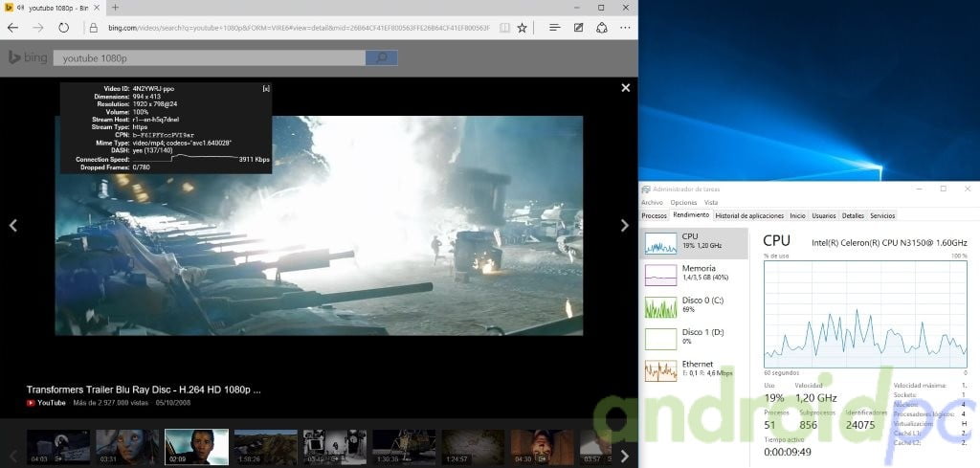This screenshot has width=980, height=468.
Task: Click the Intel Celeron N3150 CPU name
Action: (889, 242)
